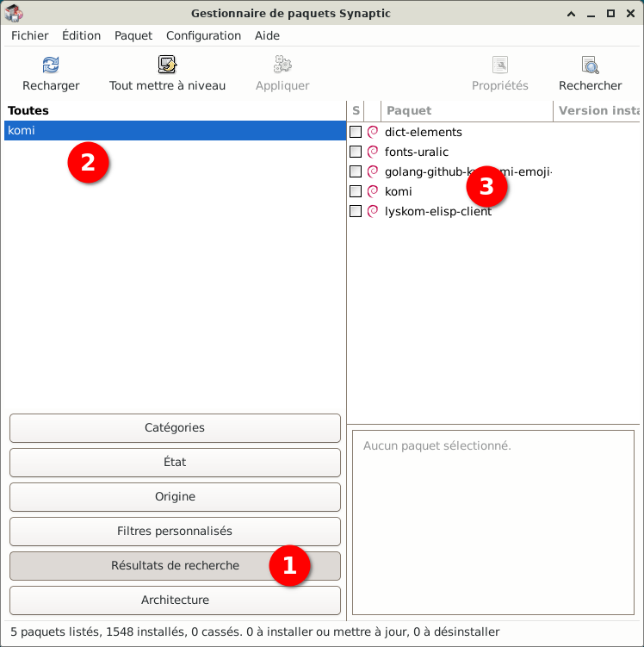This screenshot has width=644, height=647.
Task: Select the komi package name in package list
Action: click(x=398, y=191)
